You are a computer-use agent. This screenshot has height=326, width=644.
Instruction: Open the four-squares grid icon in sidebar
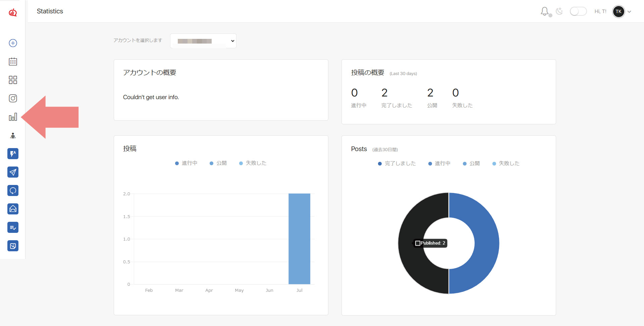(x=13, y=80)
